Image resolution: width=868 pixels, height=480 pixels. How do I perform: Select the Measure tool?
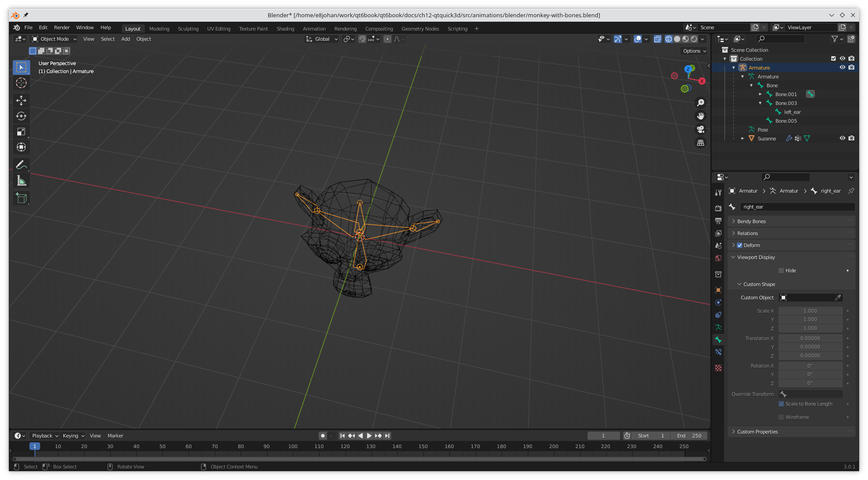[21, 181]
